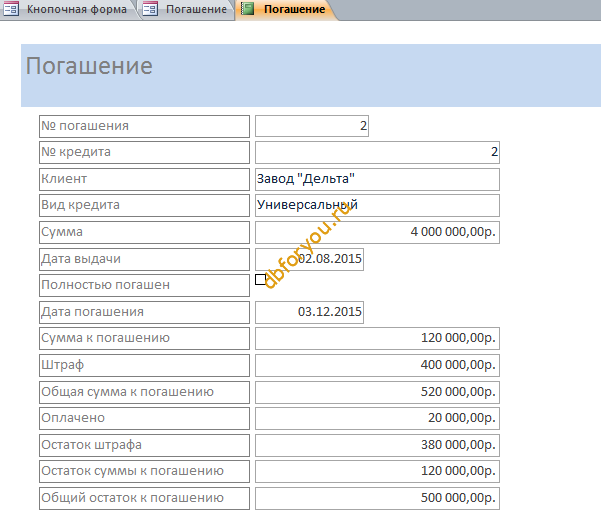Click the № кредита label

[144, 153]
